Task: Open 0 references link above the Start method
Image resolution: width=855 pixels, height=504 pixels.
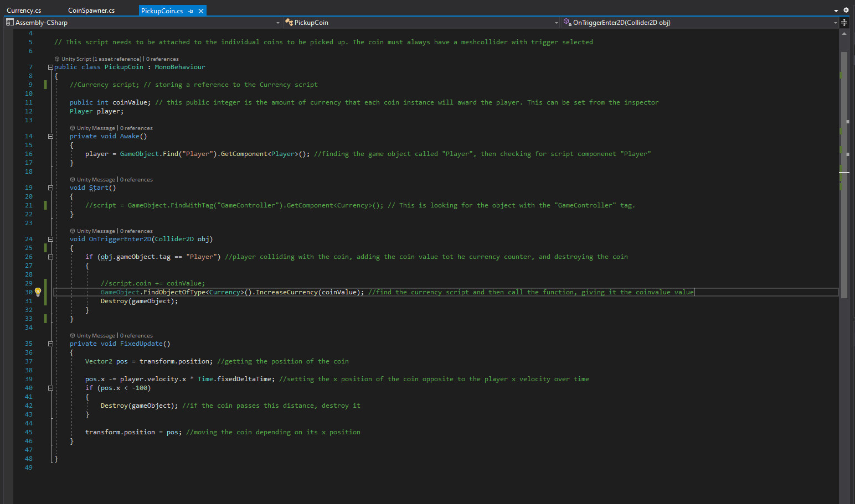Action: point(136,180)
